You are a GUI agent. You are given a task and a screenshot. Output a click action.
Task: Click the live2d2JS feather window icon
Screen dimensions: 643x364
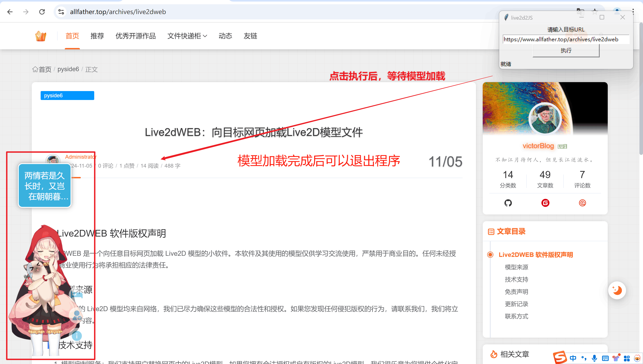coord(506,17)
